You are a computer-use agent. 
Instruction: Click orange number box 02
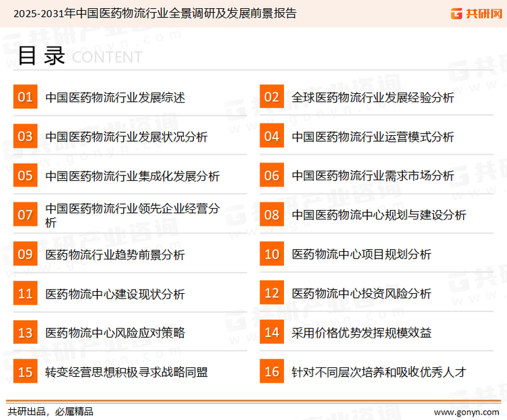272,97
